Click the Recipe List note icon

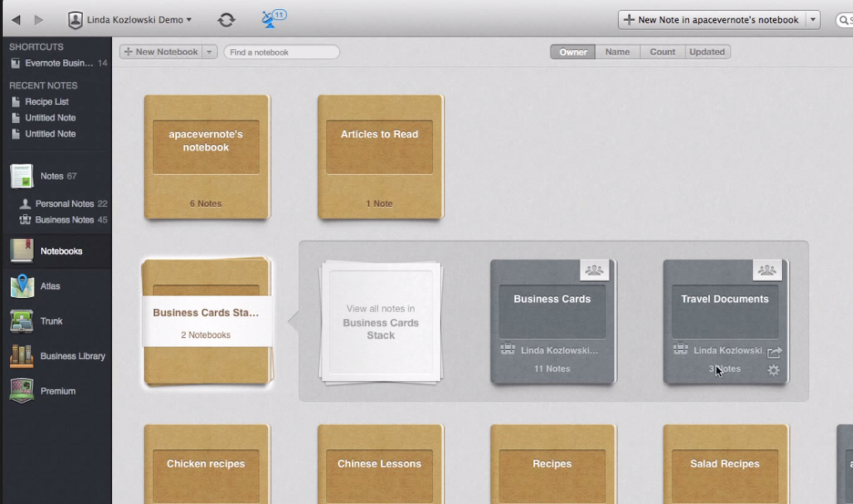click(15, 102)
